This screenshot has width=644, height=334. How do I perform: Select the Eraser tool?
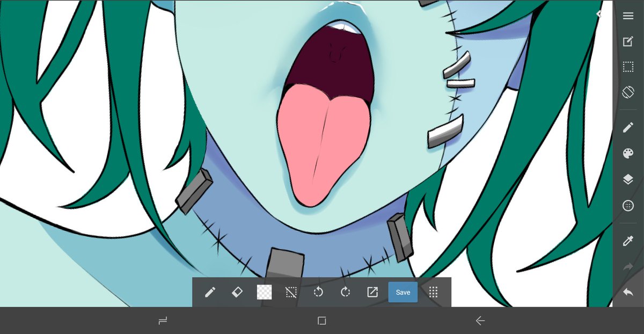click(237, 292)
